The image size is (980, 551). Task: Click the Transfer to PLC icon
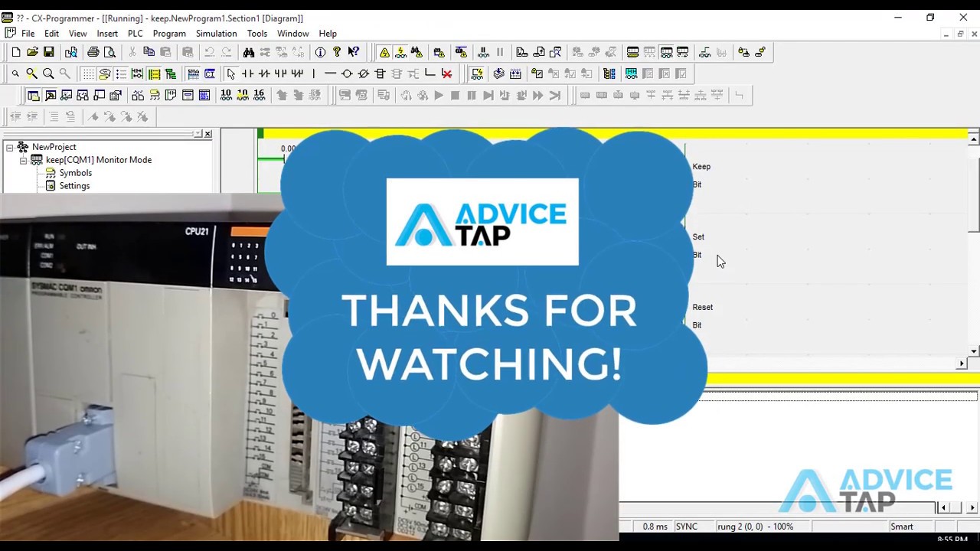click(522, 52)
